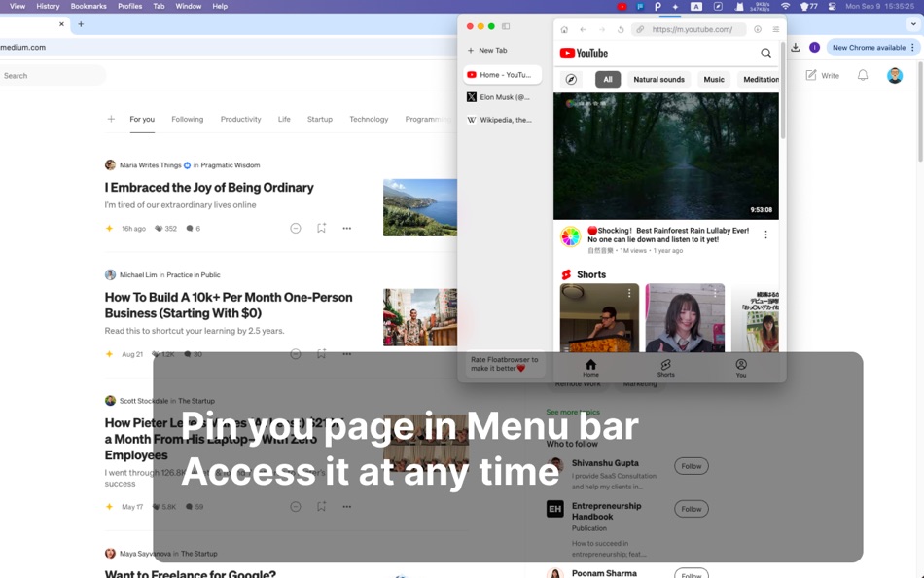
Task: Click the Medium search field
Action: click(52, 76)
